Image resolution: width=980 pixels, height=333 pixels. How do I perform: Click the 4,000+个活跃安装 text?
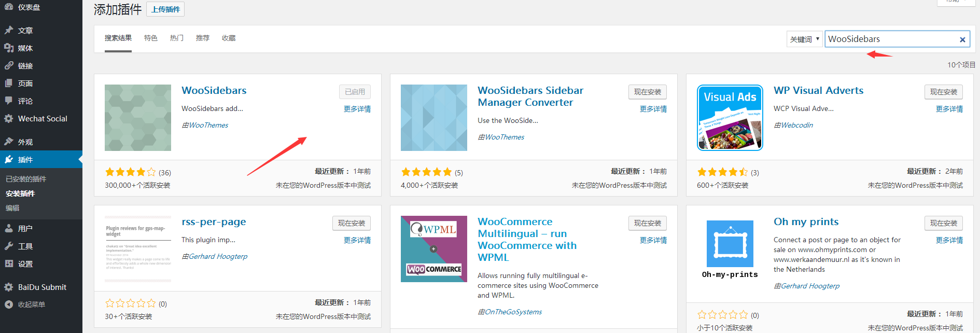[x=429, y=185]
